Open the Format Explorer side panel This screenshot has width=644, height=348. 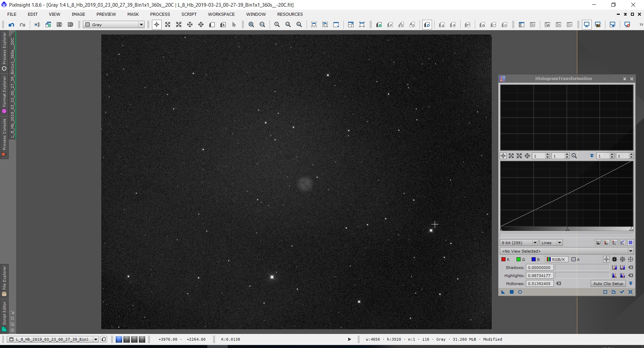pos(4,94)
